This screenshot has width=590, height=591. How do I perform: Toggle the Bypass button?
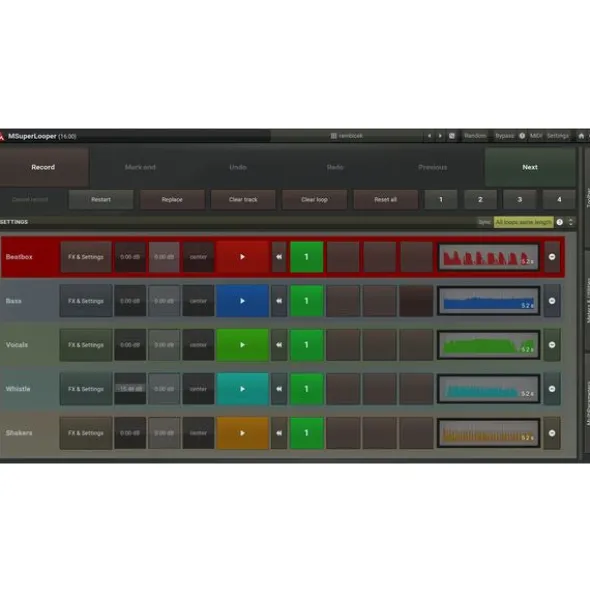point(504,136)
